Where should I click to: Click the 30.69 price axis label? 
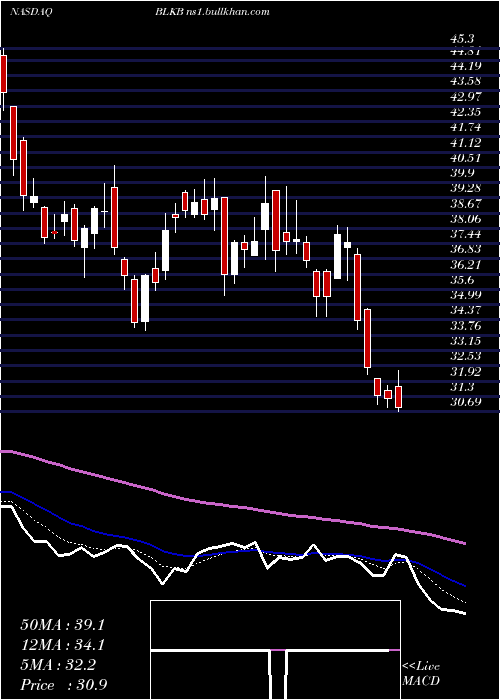coord(466,402)
